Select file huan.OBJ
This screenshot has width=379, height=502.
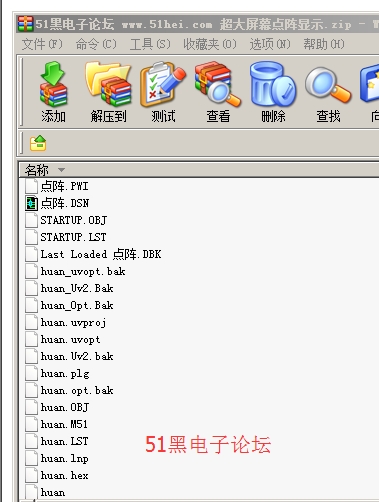(65, 407)
